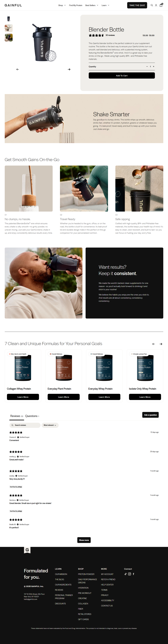Open the search icon in header
168x644 pixels.
point(151,5)
